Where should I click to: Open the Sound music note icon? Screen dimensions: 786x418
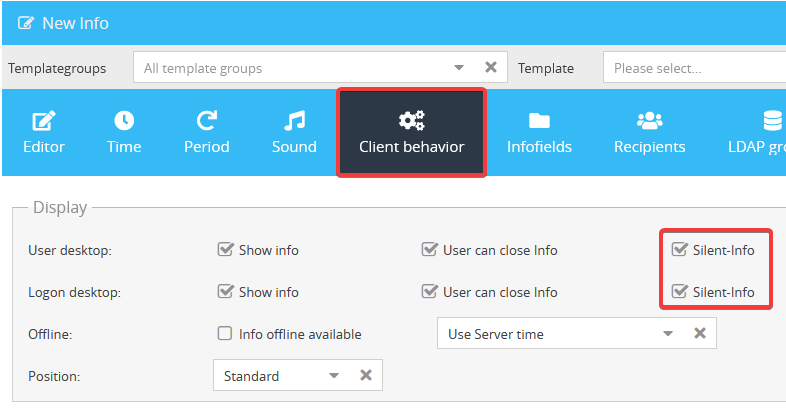[294, 121]
